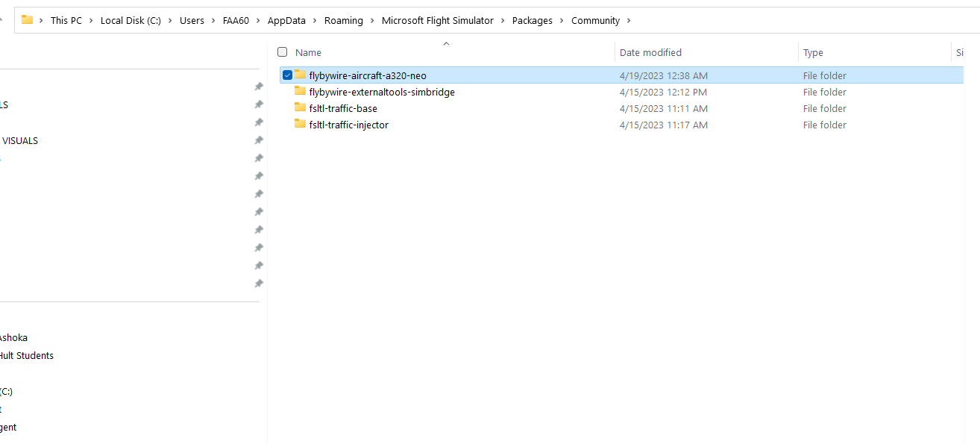980x444 pixels.
Task: Navigate to Packages in the breadcrumb
Action: coord(533,20)
